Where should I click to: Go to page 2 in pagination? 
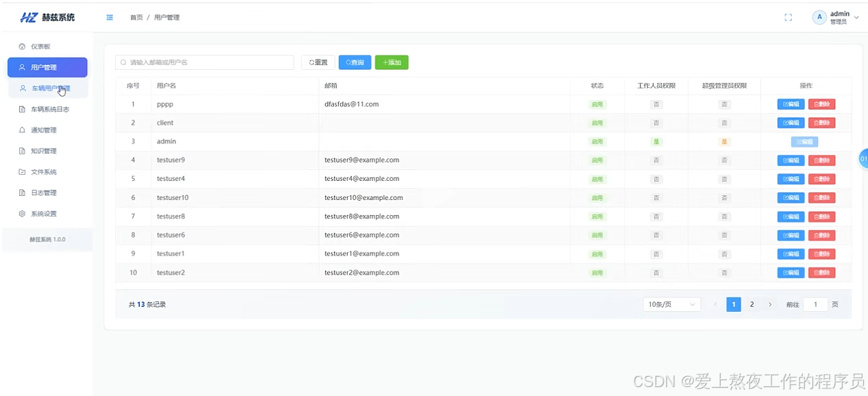(752, 304)
